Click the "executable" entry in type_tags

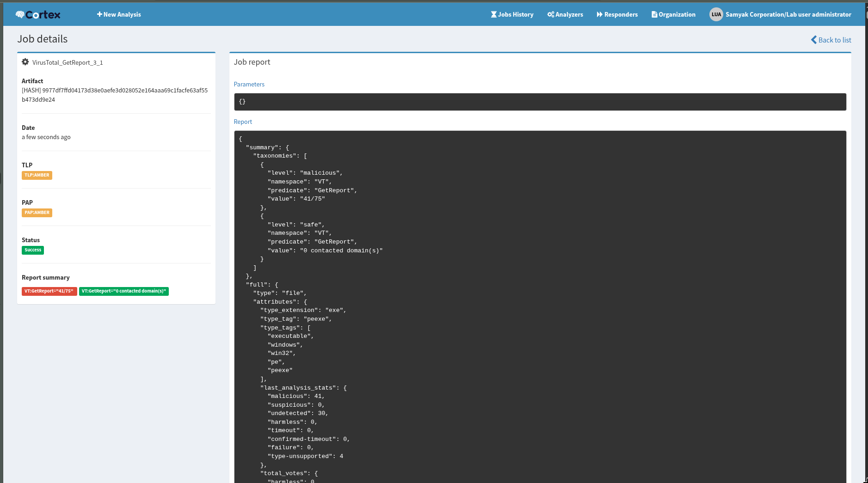(x=291, y=336)
